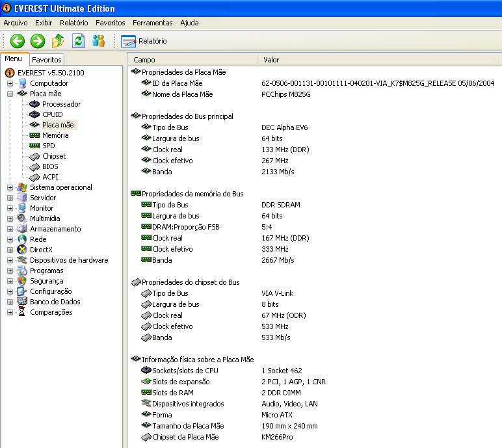Click the value KM266Pro
Image resolution: width=502 pixels, height=448 pixels.
pyautogui.click(x=277, y=437)
